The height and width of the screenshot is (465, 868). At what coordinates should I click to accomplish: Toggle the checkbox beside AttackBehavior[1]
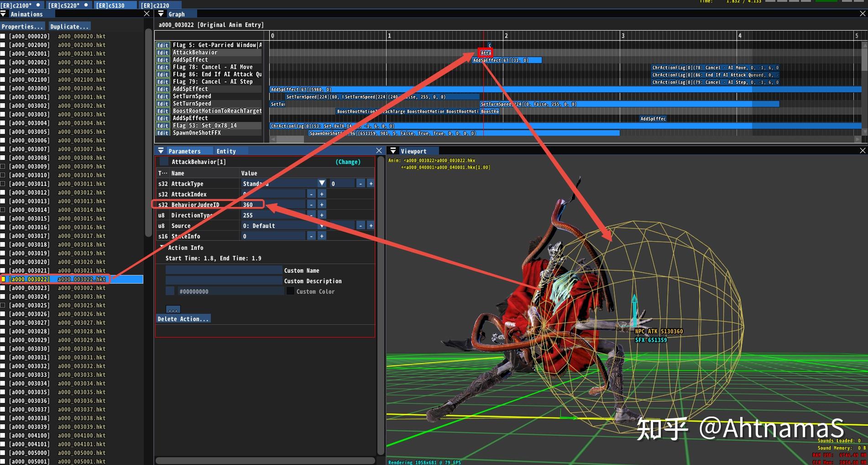pyautogui.click(x=164, y=162)
